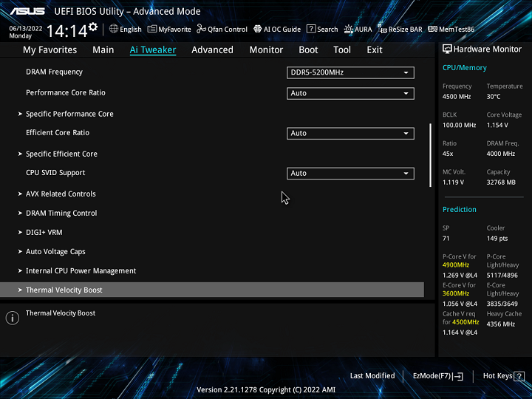532x399 pixels.
Task: Click the Last Modified button
Action: point(372,375)
